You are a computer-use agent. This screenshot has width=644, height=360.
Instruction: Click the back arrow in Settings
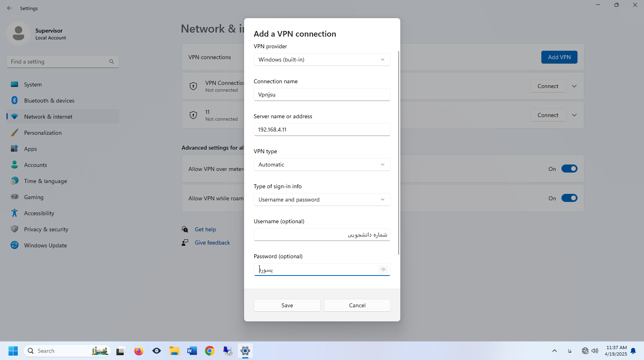click(10, 8)
